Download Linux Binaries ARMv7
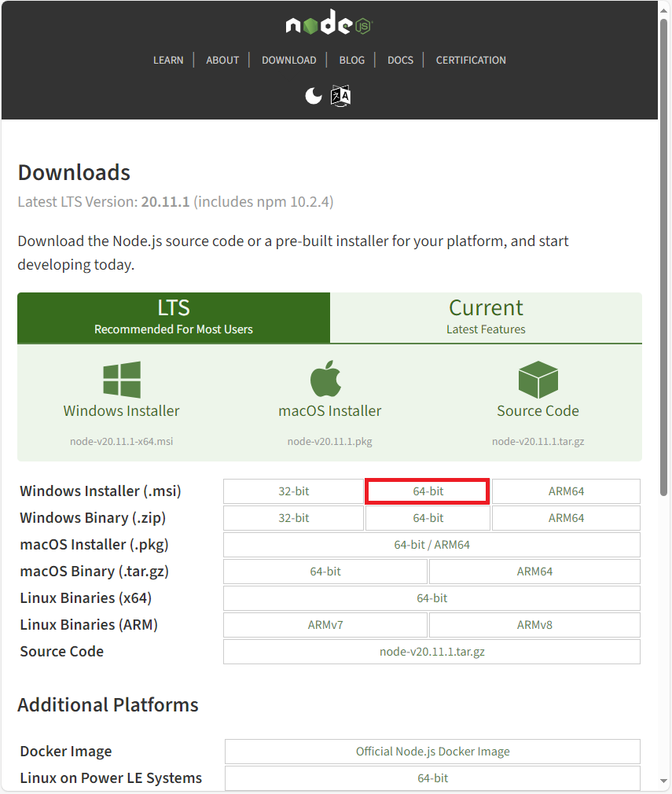The width and height of the screenshot is (672, 794). click(x=325, y=625)
